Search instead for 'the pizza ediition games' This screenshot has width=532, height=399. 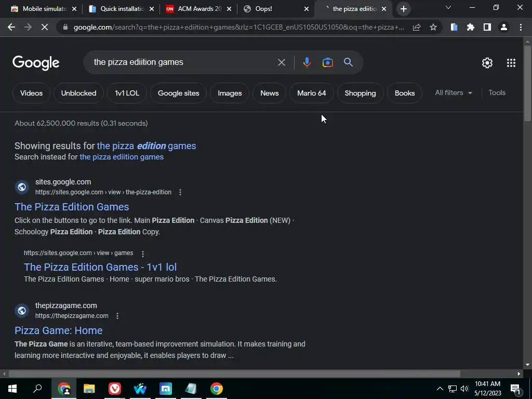click(122, 157)
